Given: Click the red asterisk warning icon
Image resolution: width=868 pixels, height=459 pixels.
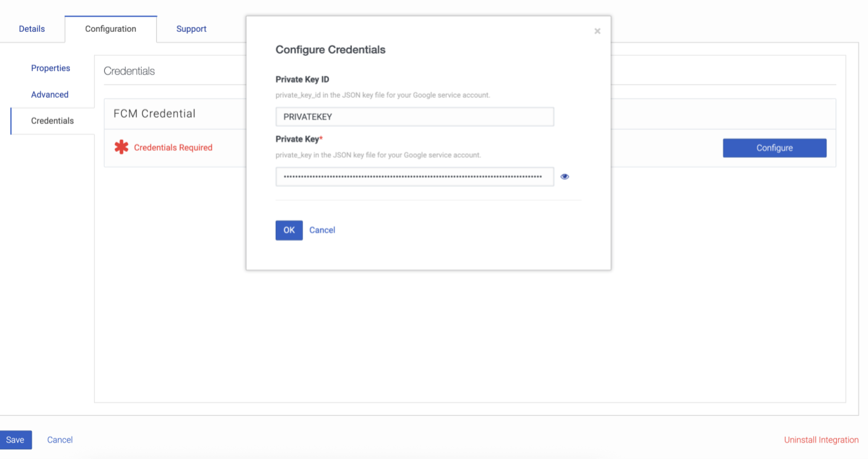Looking at the screenshot, I should click(x=121, y=147).
